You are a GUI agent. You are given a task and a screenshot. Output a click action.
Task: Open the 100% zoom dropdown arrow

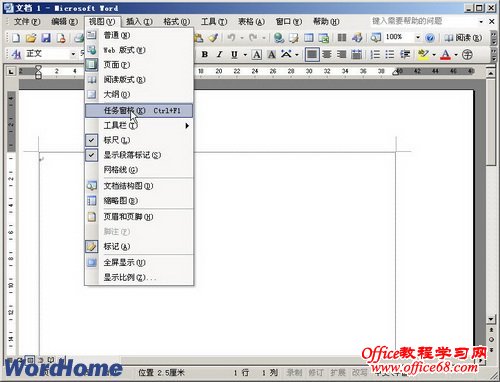pos(418,37)
